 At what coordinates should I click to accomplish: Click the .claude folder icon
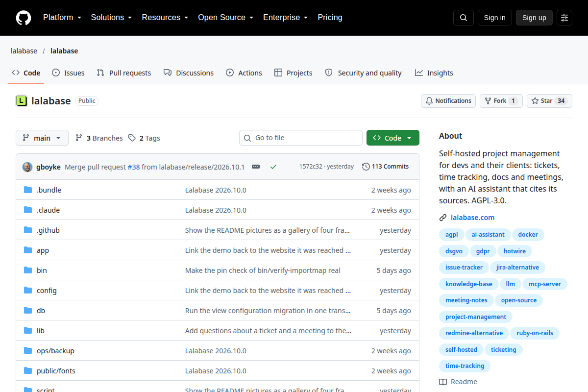click(x=28, y=210)
